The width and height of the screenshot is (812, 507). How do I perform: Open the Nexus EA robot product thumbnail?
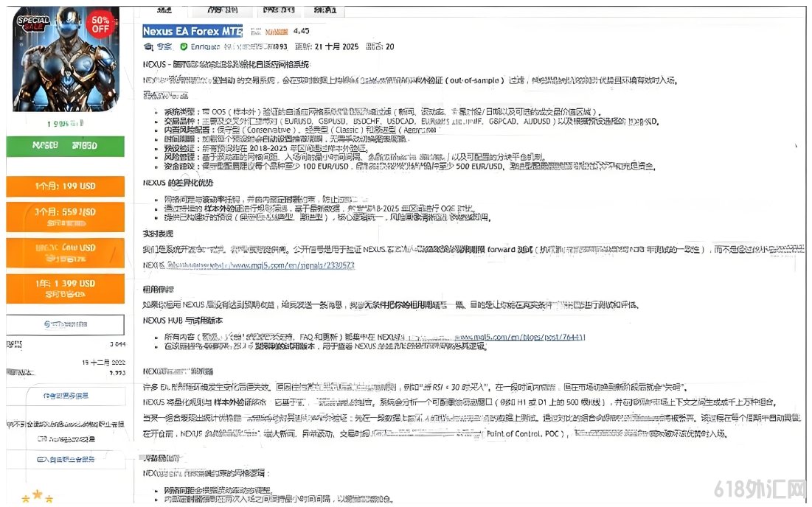pyautogui.click(x=66, y=58)
